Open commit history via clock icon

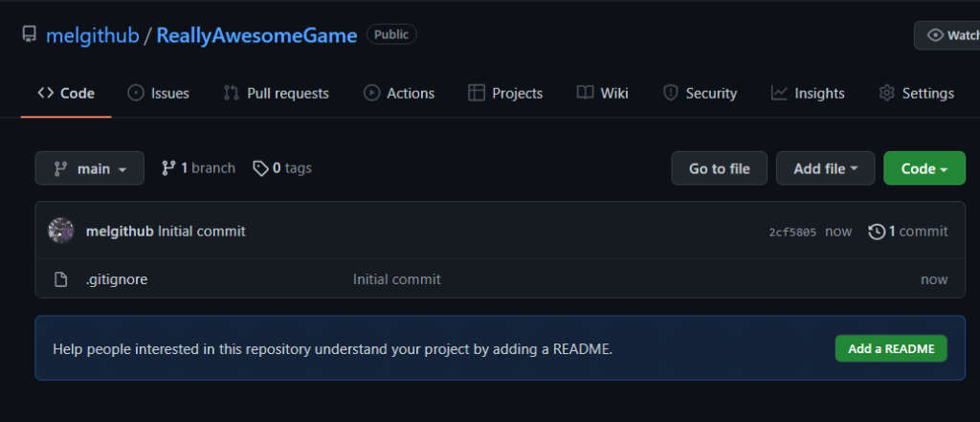(877, 232)
